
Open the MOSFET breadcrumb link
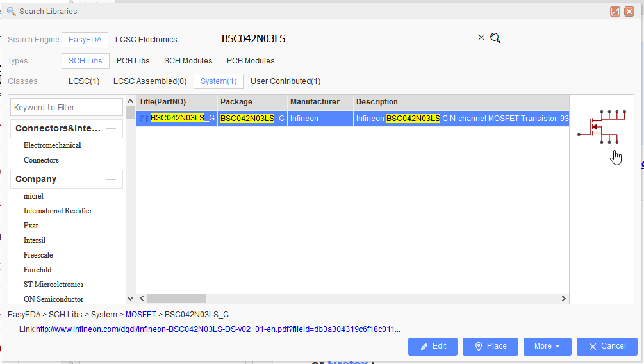tap(141, 314)
